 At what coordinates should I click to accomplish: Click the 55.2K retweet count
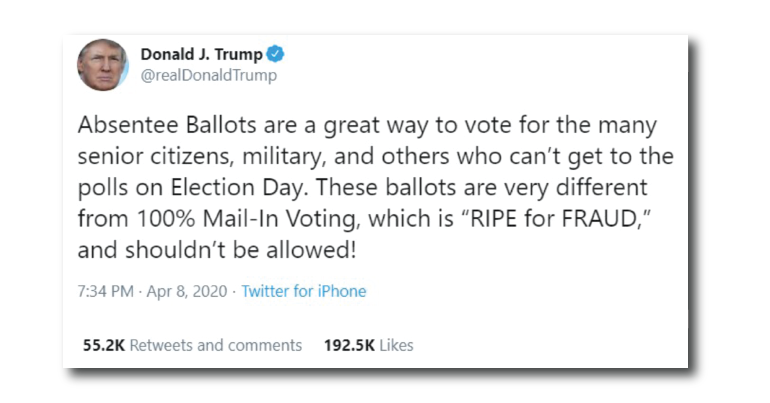(x=103, y=345)
